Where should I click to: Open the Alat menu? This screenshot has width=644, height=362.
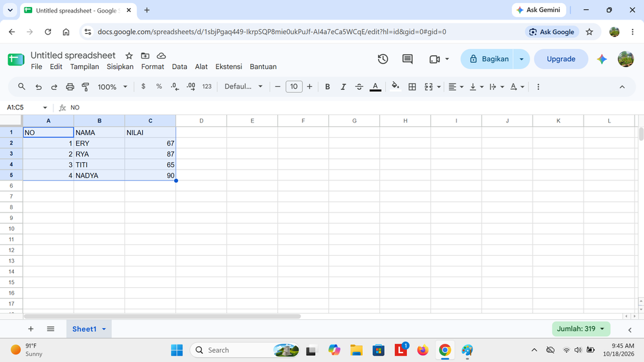point(201,67)
